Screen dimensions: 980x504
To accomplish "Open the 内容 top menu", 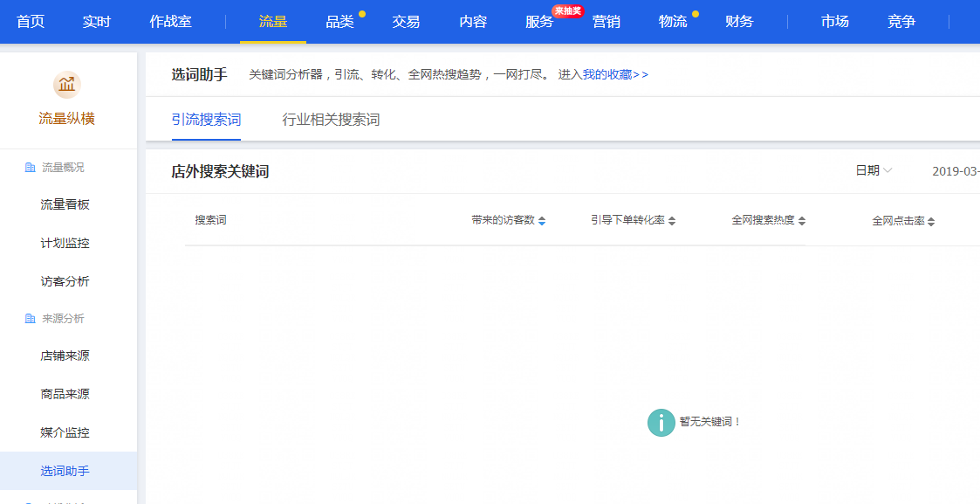I will pyautogui.click(x=473, y=22).
